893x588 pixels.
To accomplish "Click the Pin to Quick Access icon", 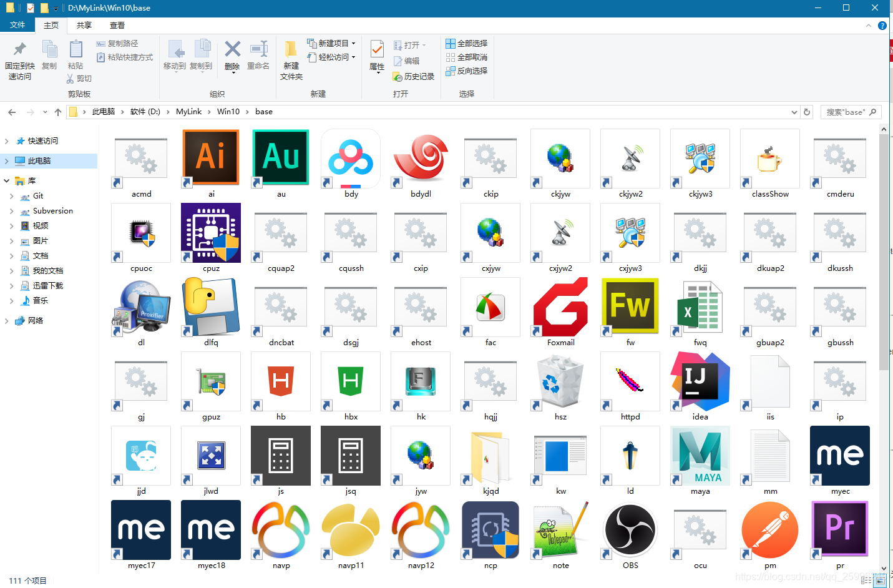I will [20, 49].
